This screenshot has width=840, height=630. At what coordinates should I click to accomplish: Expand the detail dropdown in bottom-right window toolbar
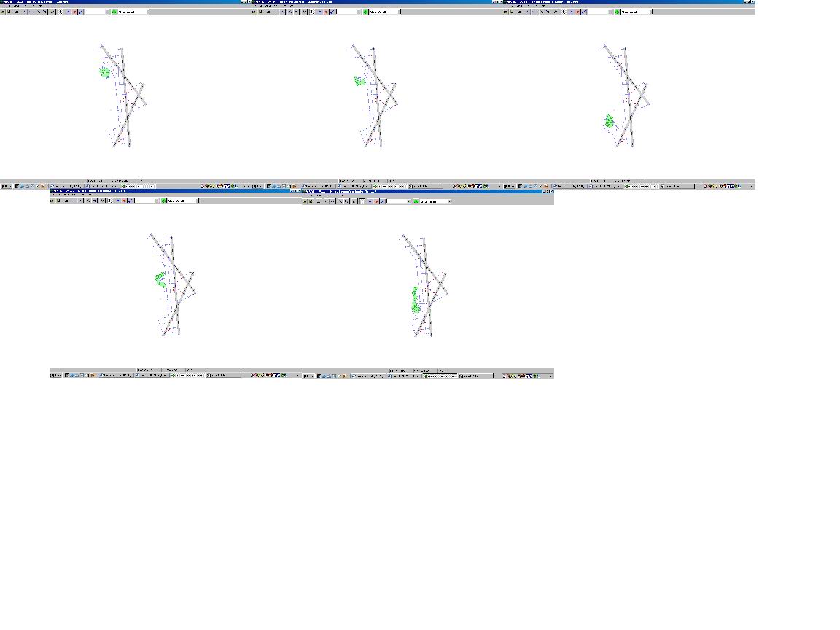tap(449, 201)
